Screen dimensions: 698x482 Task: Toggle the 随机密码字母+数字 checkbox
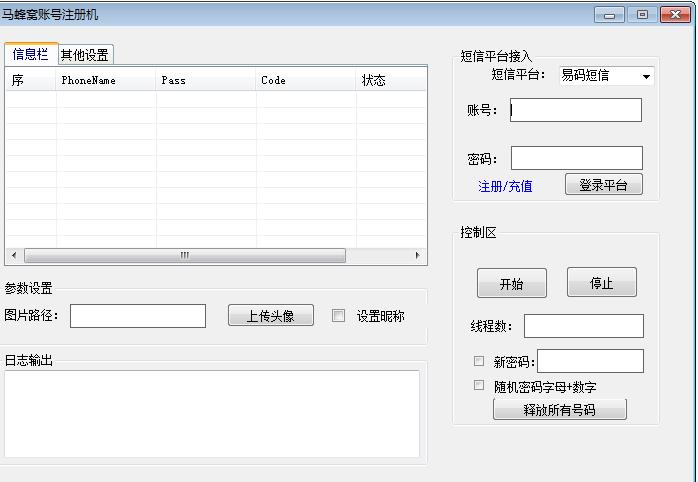[479, 385]
